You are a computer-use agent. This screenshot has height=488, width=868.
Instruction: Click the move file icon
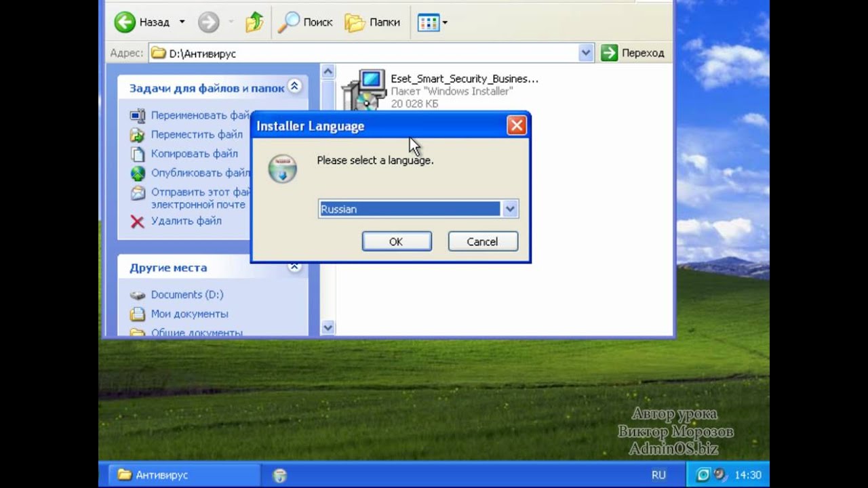[x=138, y=134]
